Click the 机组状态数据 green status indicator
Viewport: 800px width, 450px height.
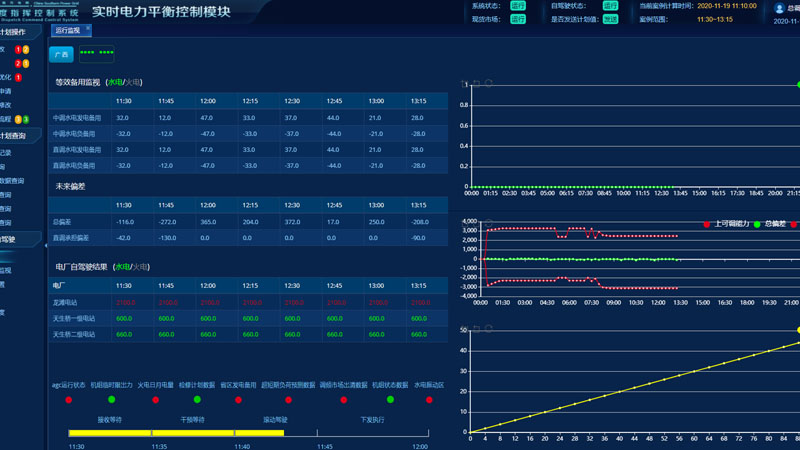(390, 400)
